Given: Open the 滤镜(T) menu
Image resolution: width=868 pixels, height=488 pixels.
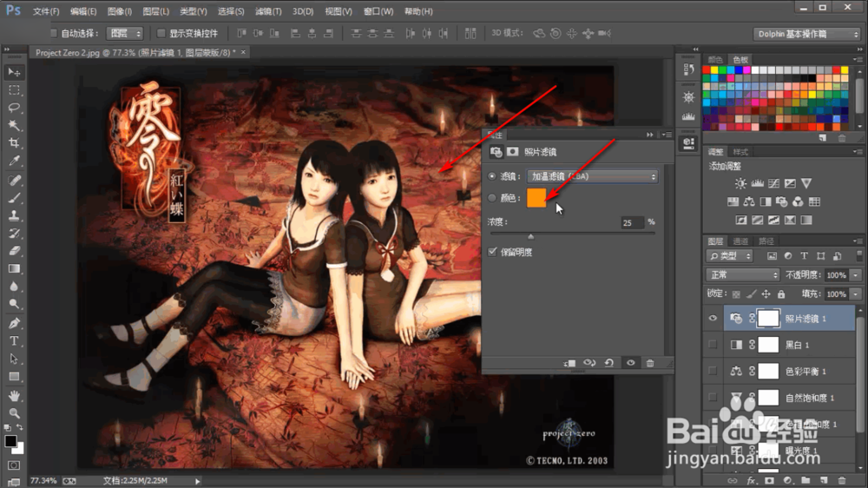Looking at the screenshot, I should [268, 11].
